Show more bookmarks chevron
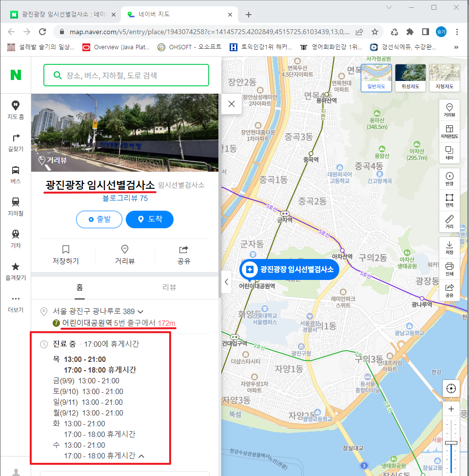 click(456, 47)
